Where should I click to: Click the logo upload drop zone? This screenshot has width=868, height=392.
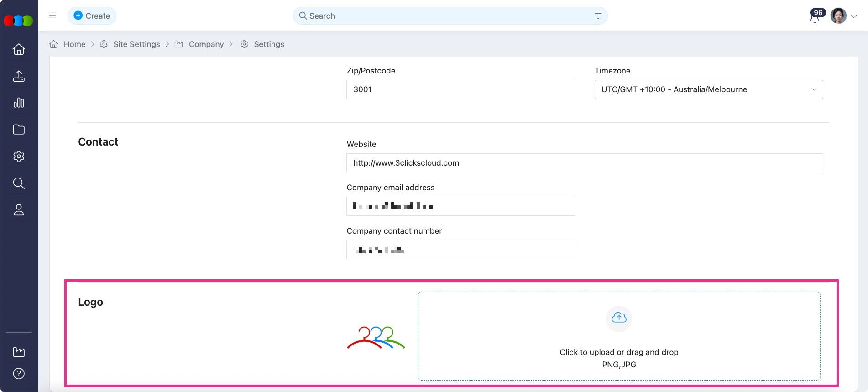(619, 336)
